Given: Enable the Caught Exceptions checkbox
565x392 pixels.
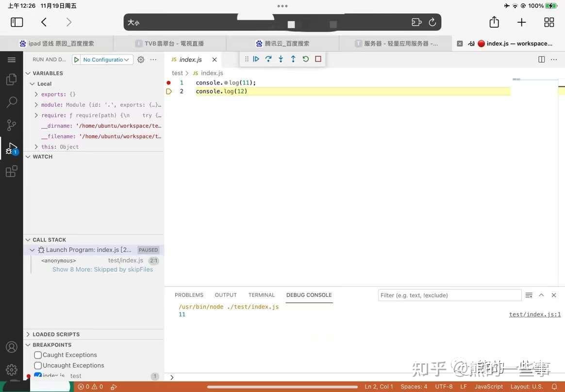Looking at the screenshot, I should tap(38, 355).
